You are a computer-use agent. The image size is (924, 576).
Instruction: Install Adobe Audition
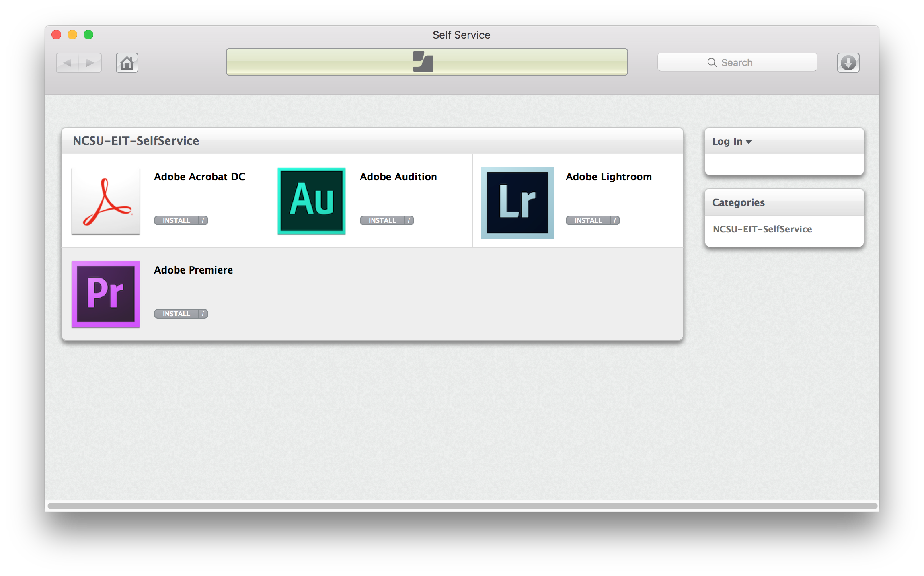point(382,220)
